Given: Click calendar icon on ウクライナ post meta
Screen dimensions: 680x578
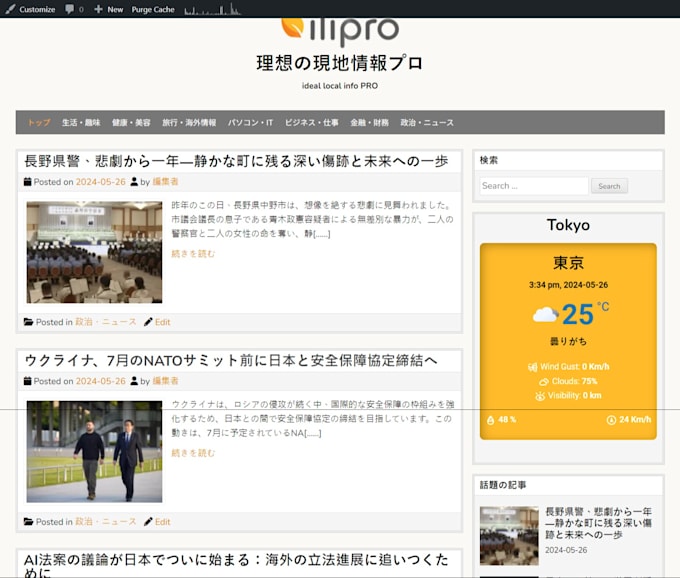Looking at the screenshot, I should click(x=28, y=381).
